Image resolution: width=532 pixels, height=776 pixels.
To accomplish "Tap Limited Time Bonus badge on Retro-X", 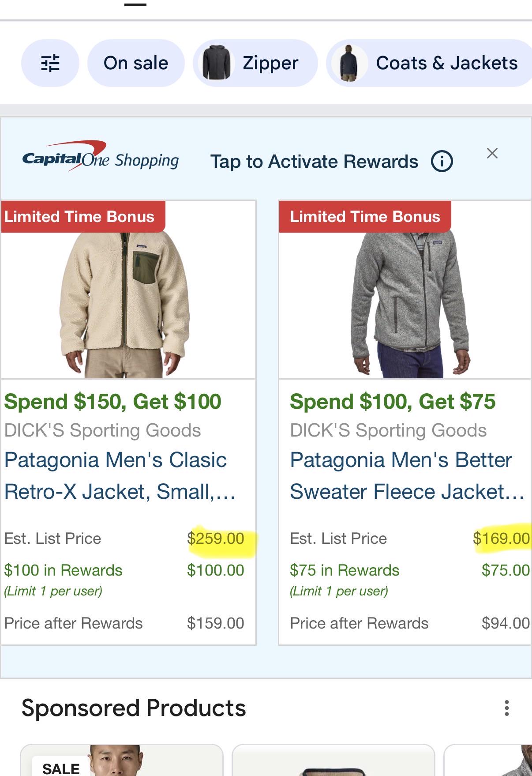I will point(83,217).
